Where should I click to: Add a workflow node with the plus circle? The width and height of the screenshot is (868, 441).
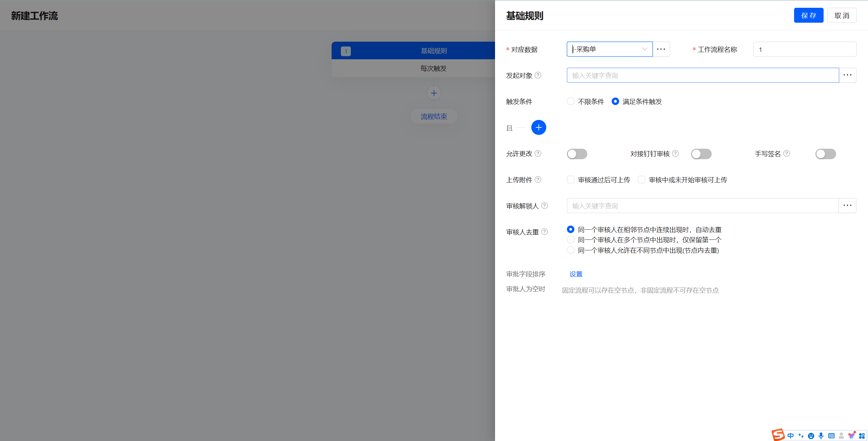434,93
